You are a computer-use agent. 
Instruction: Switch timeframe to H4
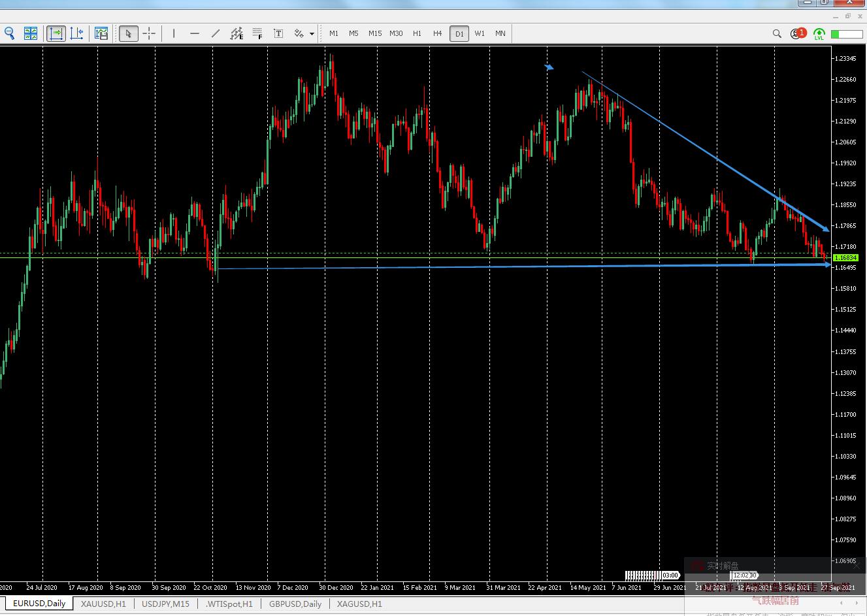[x=437, y=33]
